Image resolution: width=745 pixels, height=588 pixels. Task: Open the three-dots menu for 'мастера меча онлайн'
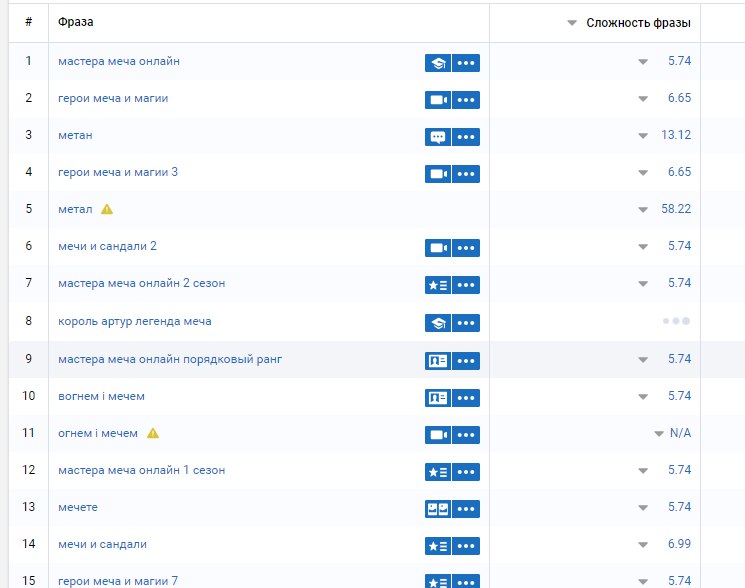(466, 63)
